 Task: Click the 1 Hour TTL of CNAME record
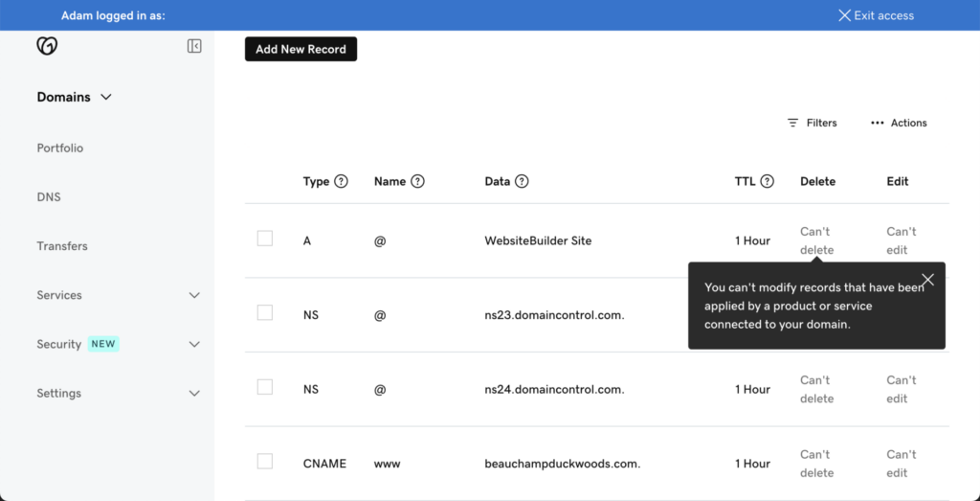[x=752, y=464]
